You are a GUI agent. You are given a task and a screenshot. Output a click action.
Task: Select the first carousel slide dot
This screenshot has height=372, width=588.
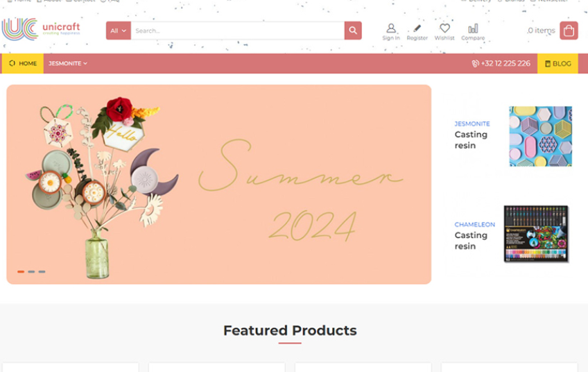click(21, 271)
